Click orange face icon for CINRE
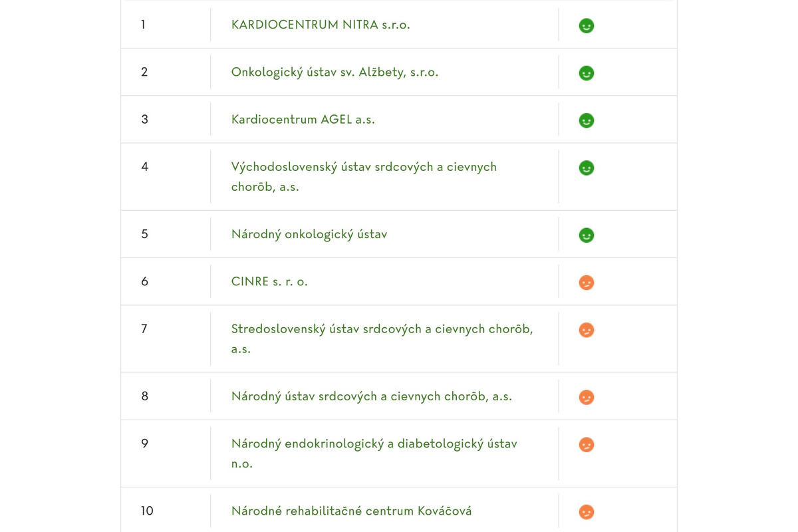798x532 pixels. 586,283
